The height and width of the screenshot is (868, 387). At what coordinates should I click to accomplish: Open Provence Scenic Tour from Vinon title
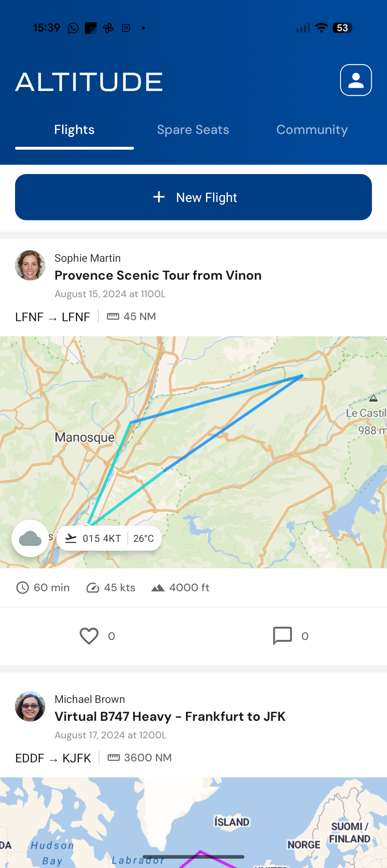(158, 275)
